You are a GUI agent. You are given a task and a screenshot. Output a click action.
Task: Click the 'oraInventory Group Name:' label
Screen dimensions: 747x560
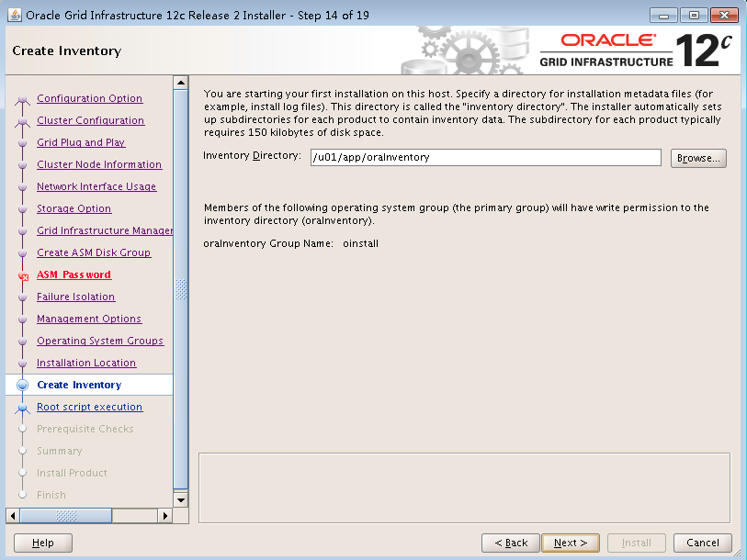(268, 244)
